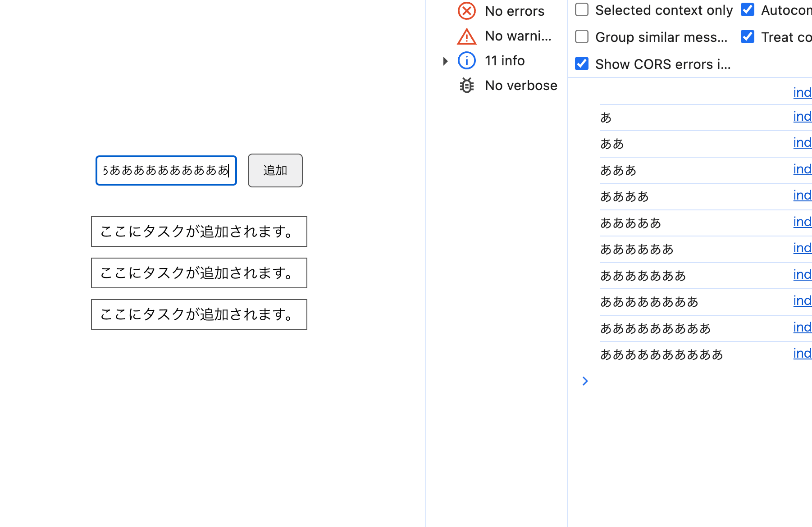Click into the task text input field

pyautogui.click(x=166, y=170)
